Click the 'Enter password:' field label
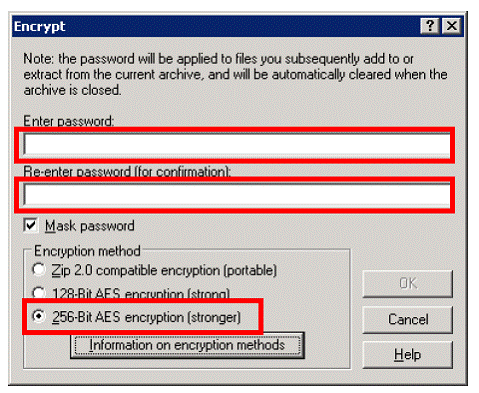Viewport: 479px width, 393px height. tap(69, 121)
